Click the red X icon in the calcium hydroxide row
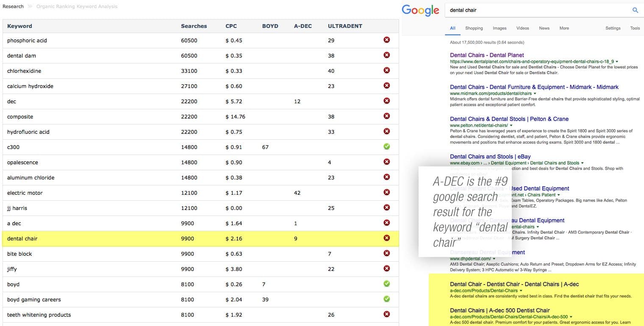The image size is (644, 326). tap(386, 86)
